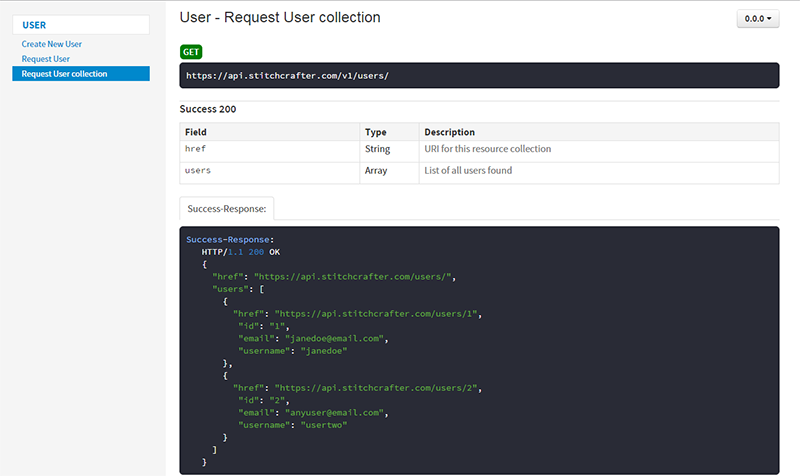This screenshot has height=476, width=800.
Task: Open the Request User link
Action: (x=45, y=59)
